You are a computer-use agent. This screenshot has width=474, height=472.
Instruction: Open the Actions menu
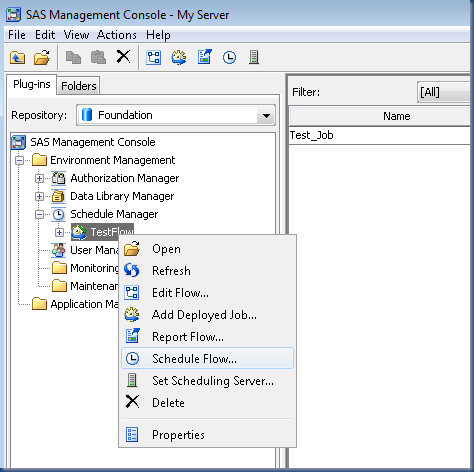coord(117,35)
